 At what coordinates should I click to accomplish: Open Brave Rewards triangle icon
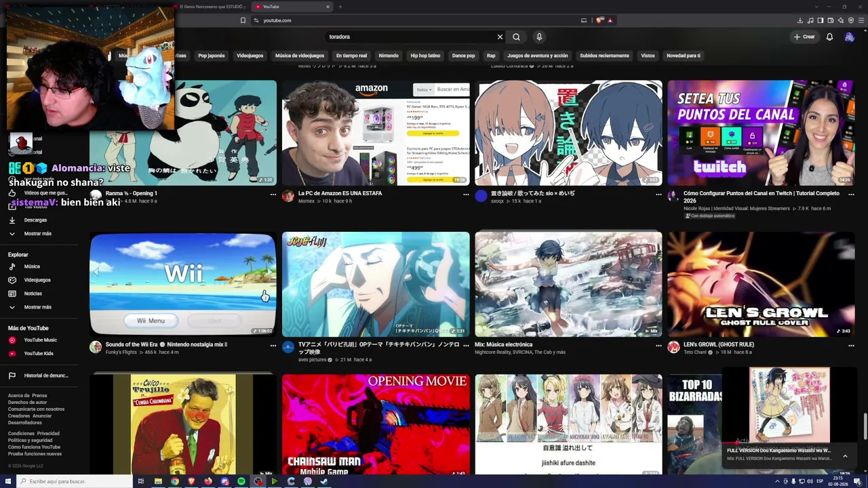pos(610,20)
